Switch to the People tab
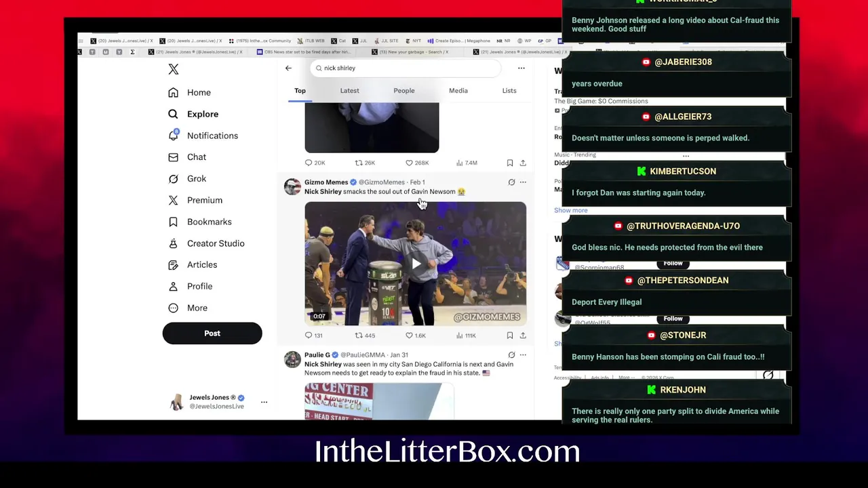This screenshot has width=868, height=488. tap(404, 91)
